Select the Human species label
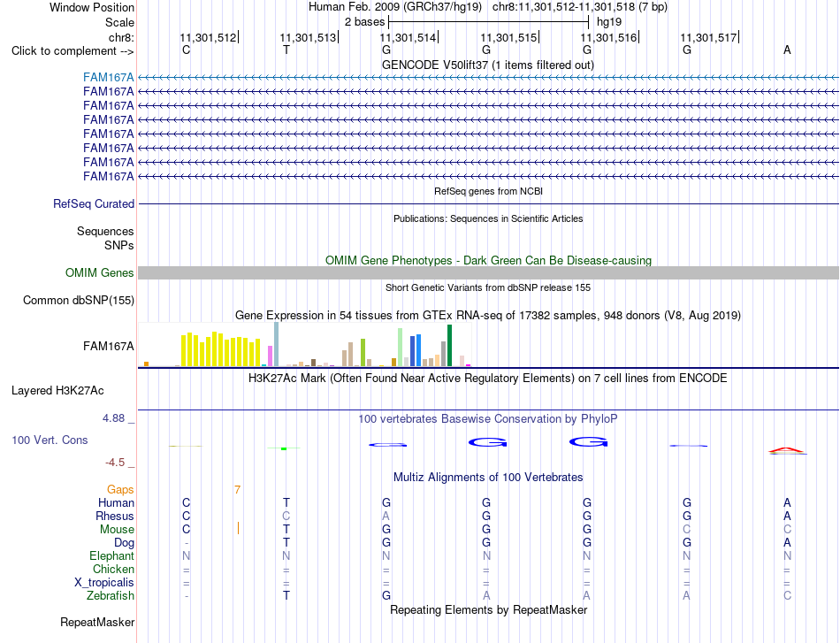840x643 pixels. (x=116, y=502)
